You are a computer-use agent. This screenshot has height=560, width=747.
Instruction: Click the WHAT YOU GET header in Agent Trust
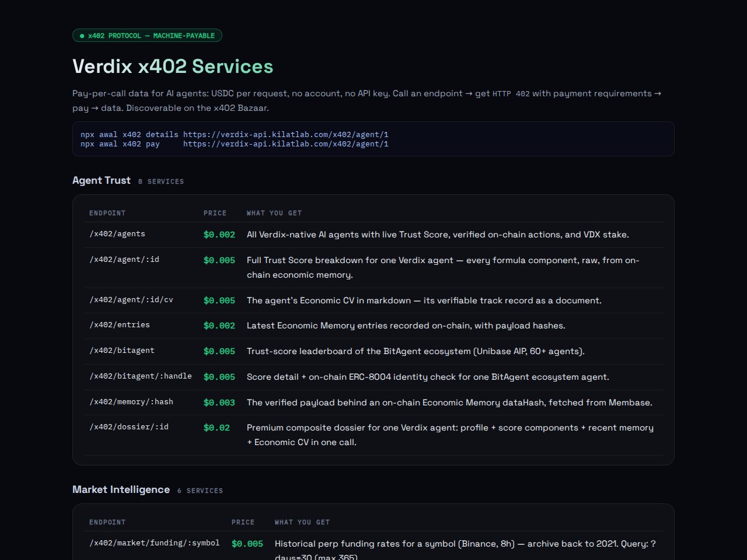click(274, 213)
